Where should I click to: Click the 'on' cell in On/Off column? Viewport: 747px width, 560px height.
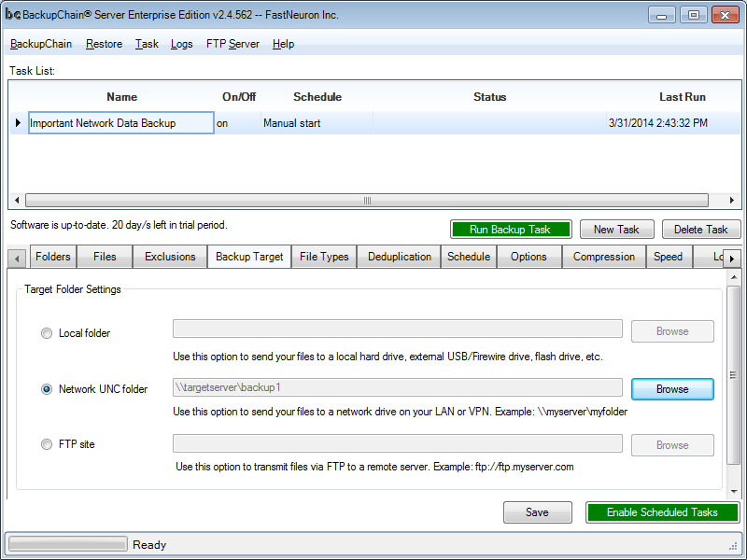pos(237,123)
